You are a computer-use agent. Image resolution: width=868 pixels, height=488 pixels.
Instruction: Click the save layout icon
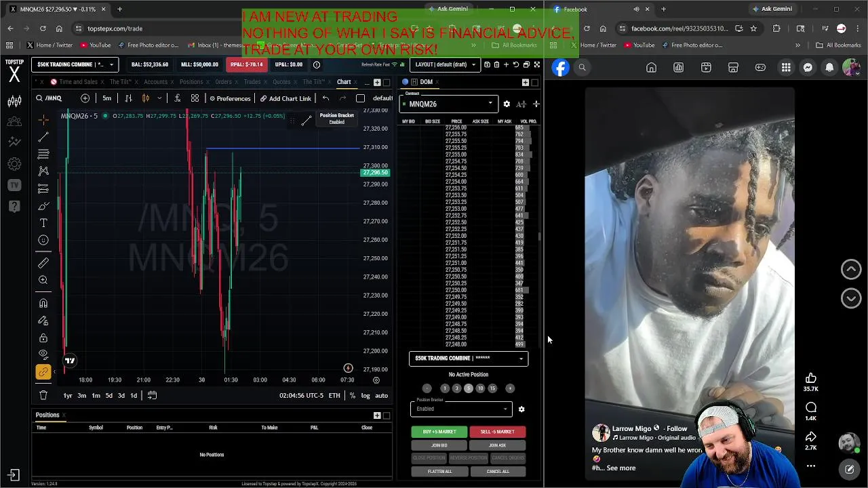[x=487, y=64]
